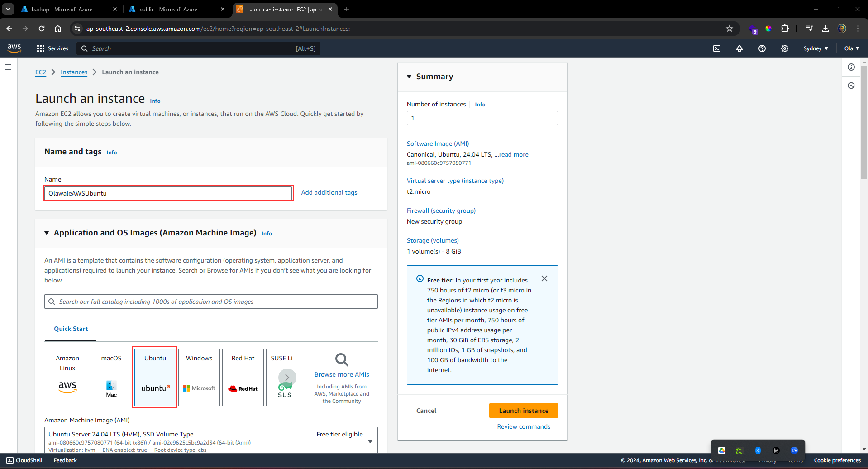Open the Ubuntu Server 24.04 AMI dropdown
The image size is (868, 469).
pos(211,440)
